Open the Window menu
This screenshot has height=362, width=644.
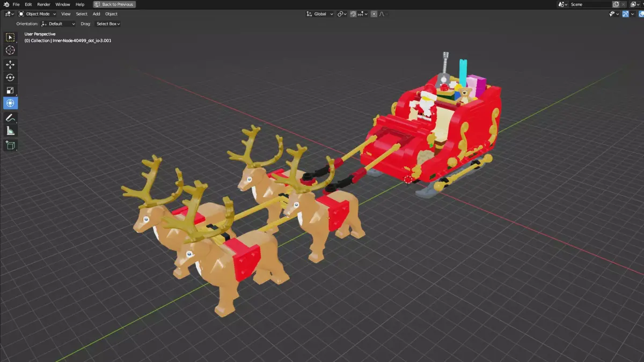click(63, 4)
